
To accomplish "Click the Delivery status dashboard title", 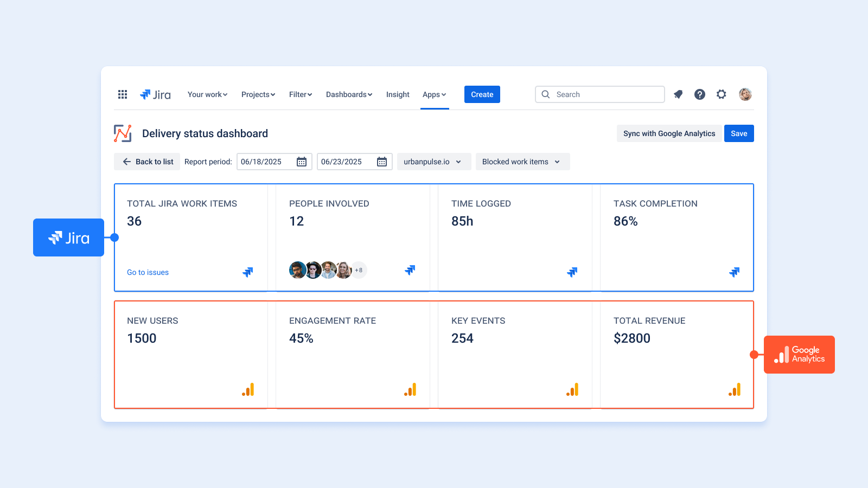I will [205, 133].
